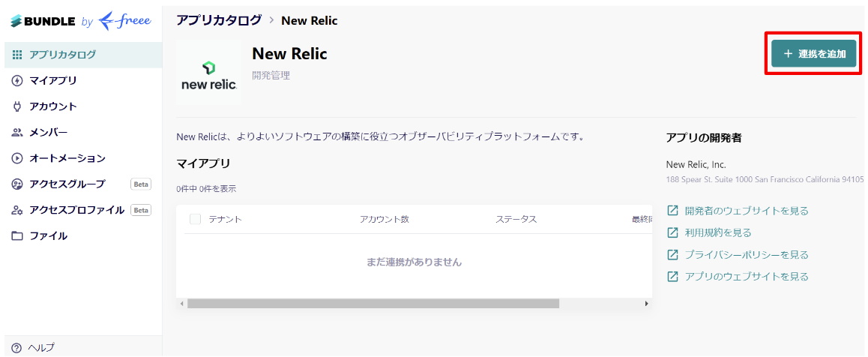Click the left arrow of the horizontal scrollbar
Viewport: 868px width, 357px height.
(181, 304)
